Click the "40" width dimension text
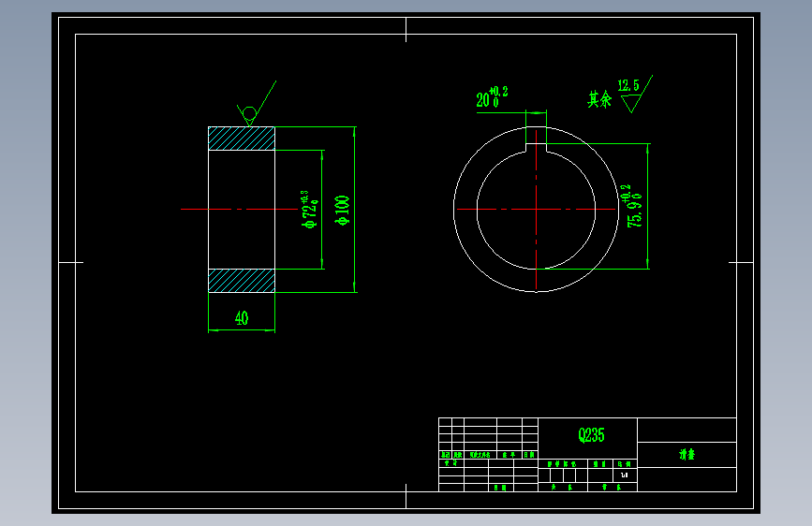This screenshot has height=526, width=812. pyautogui.click(x=242, y=318)
